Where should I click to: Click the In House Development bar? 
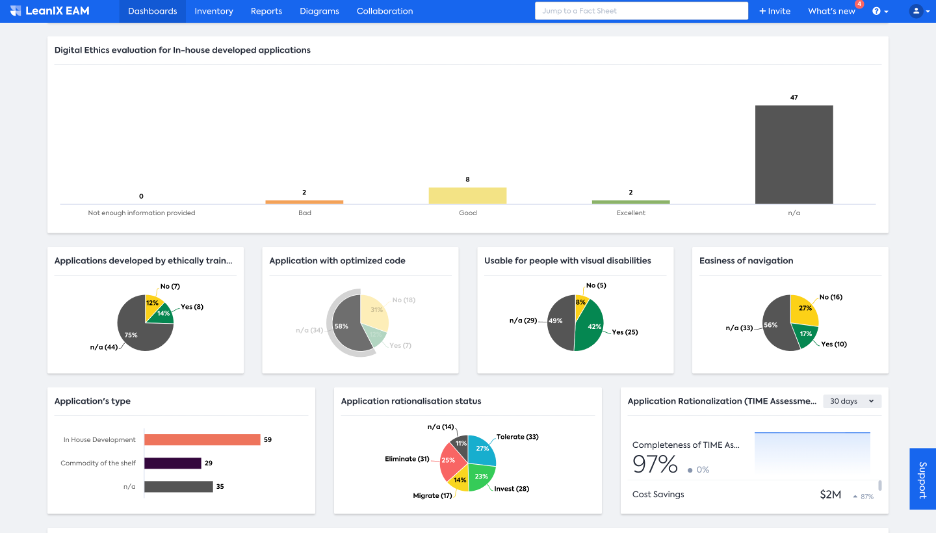pyautogui.click(x=202, y=439)
